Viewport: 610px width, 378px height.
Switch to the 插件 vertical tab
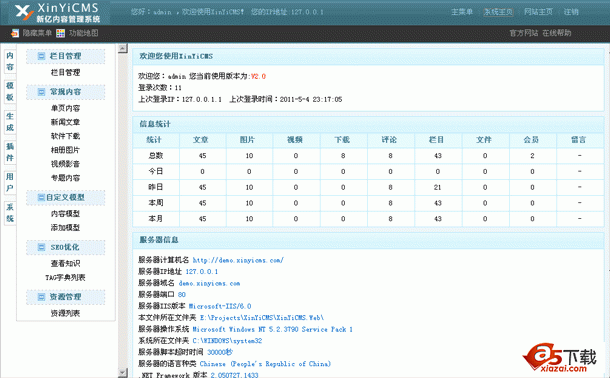10,152
